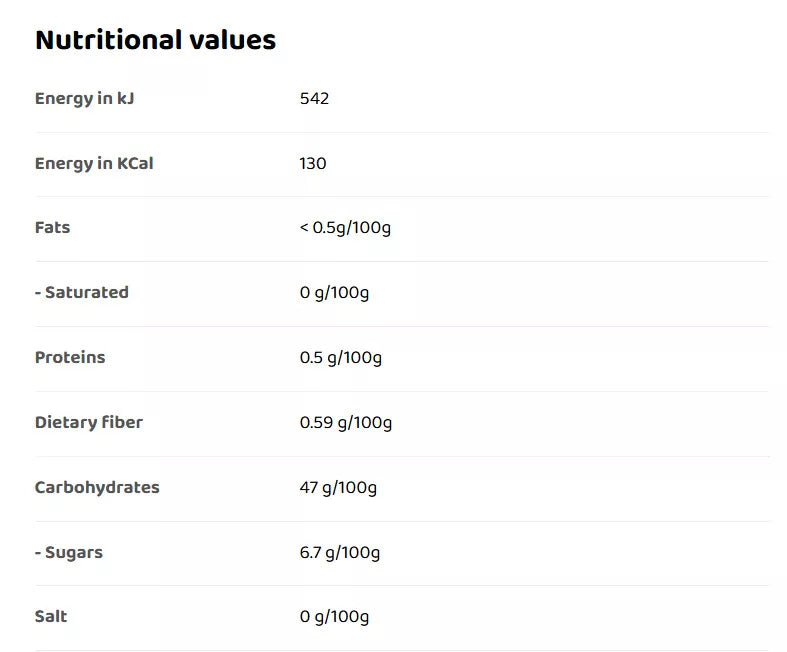
Task: Select the 'Dietary fiber' row label
Action: click(x=89, y=422)
